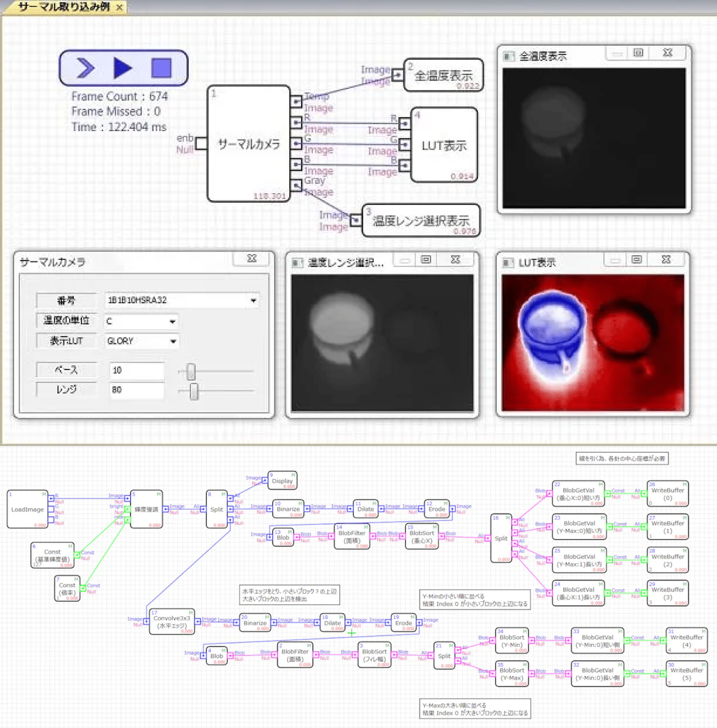Maximize the LUT表示 window
This screenshot has height=728, width=717.
click(x=637, y=259)
